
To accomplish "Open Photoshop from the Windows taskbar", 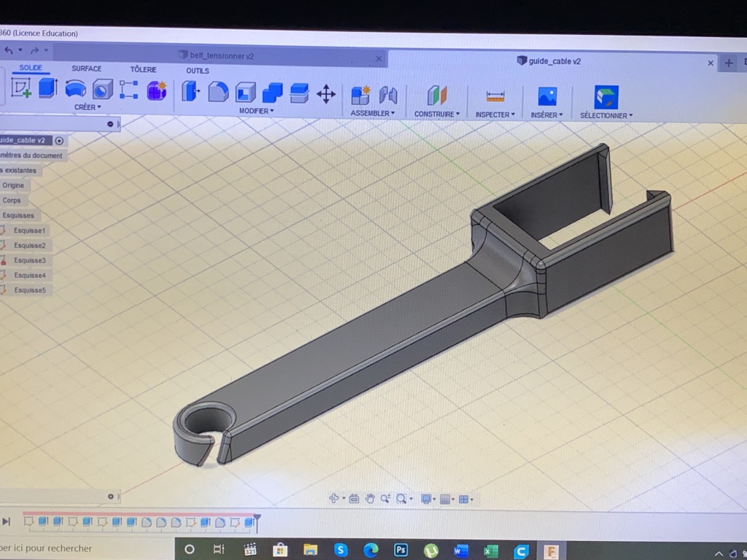I will tap(400, 549).
